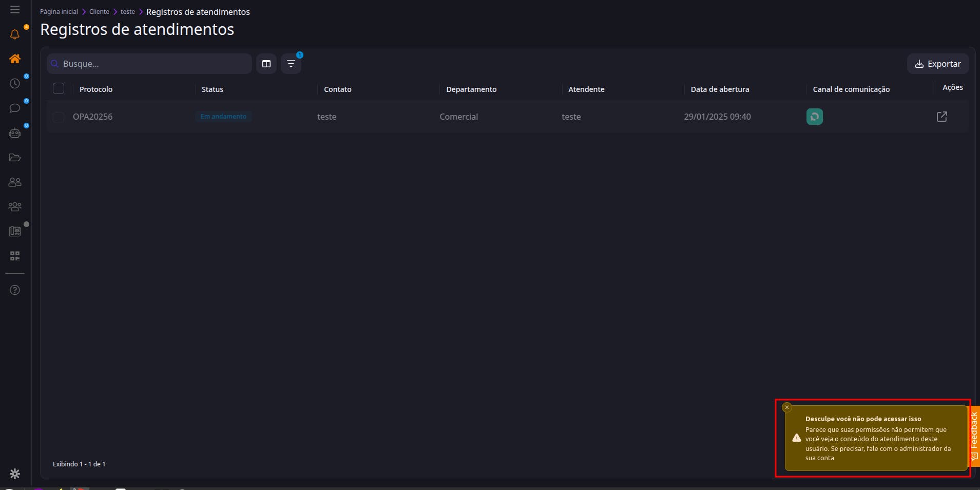Open the help question mark icon

pyautogui.click(x=15, y=290)
